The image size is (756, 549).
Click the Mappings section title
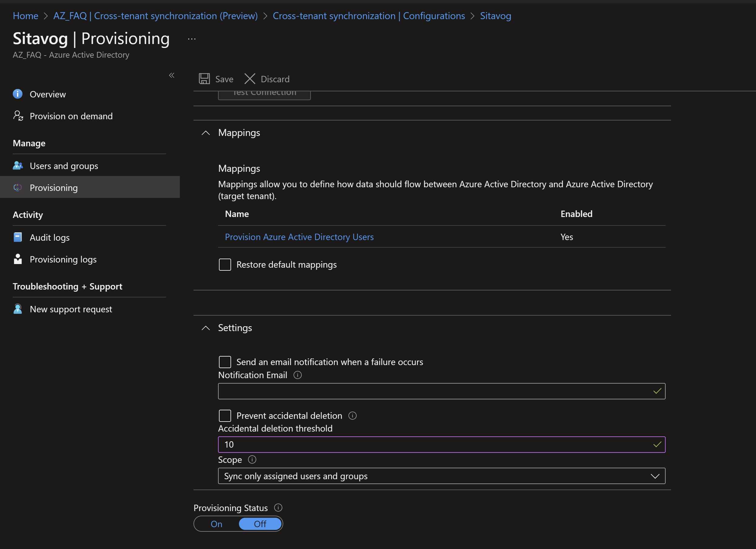tap(239, 133)
